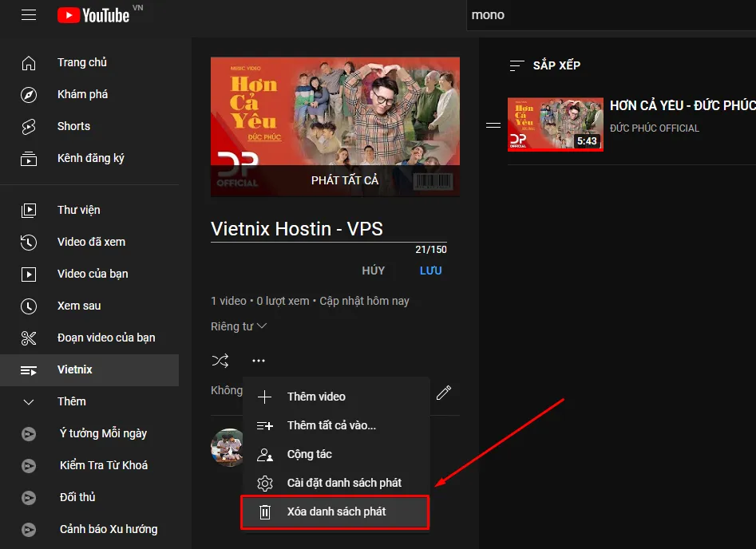Click the scissors clip icon
Screen dimensions: 756x549
click(29, 338)
